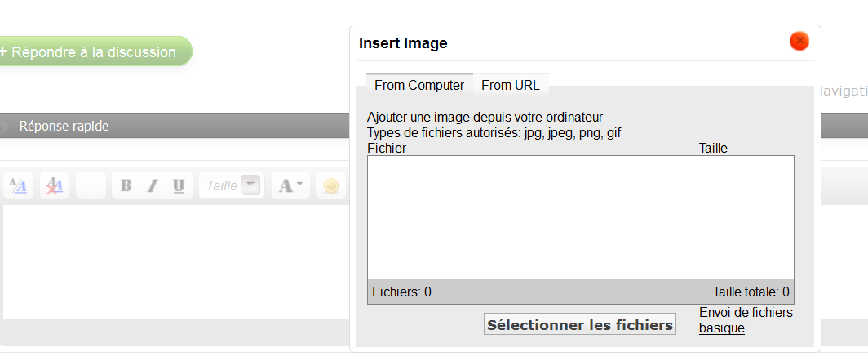Expand the font color A dropdown

point(290,186)
